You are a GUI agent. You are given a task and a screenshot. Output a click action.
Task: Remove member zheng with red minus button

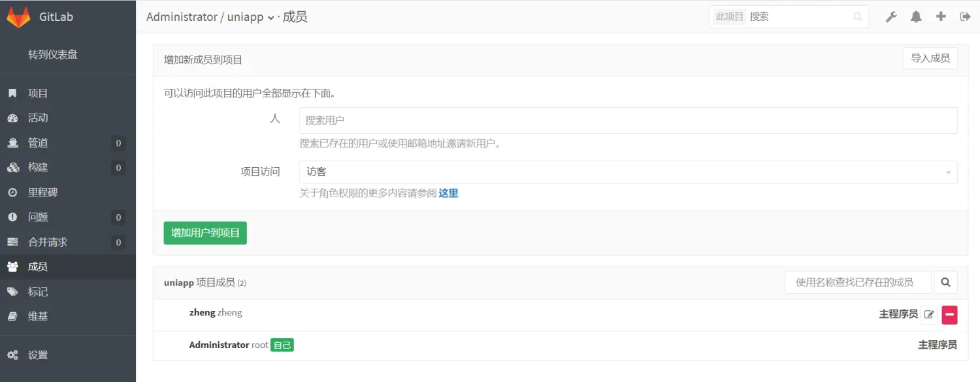(x=949, y=315)
